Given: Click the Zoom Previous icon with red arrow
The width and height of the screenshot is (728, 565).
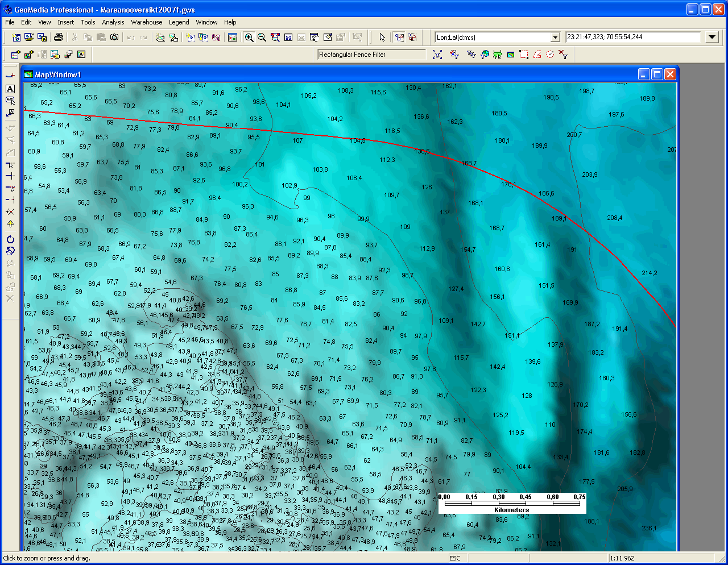Looking at the screenshot, I should click(x=275, y=38).
